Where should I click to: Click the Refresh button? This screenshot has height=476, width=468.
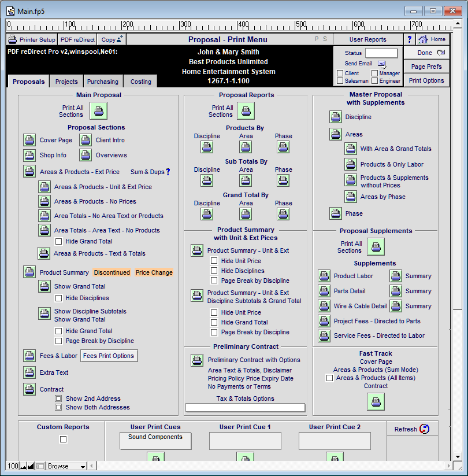[412, 429]
